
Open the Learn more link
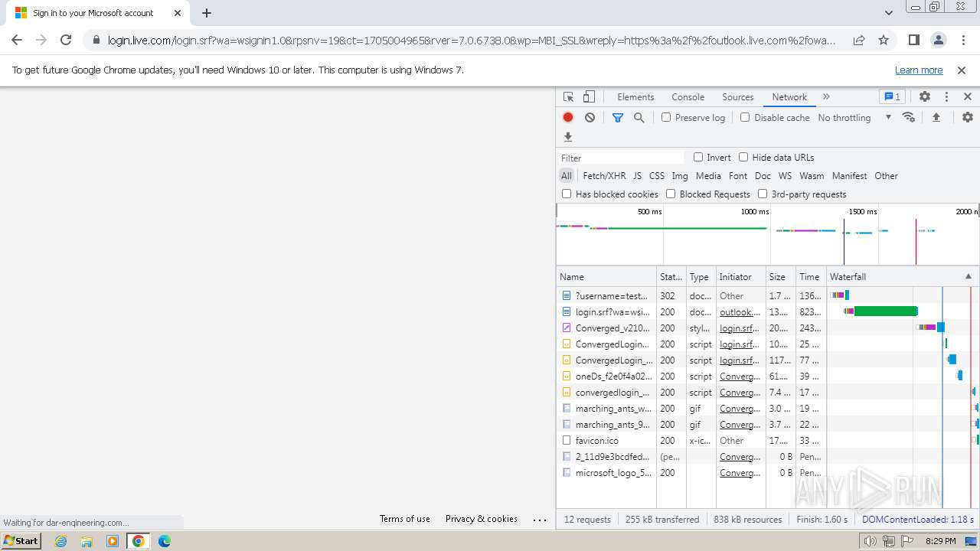point(919,70)
